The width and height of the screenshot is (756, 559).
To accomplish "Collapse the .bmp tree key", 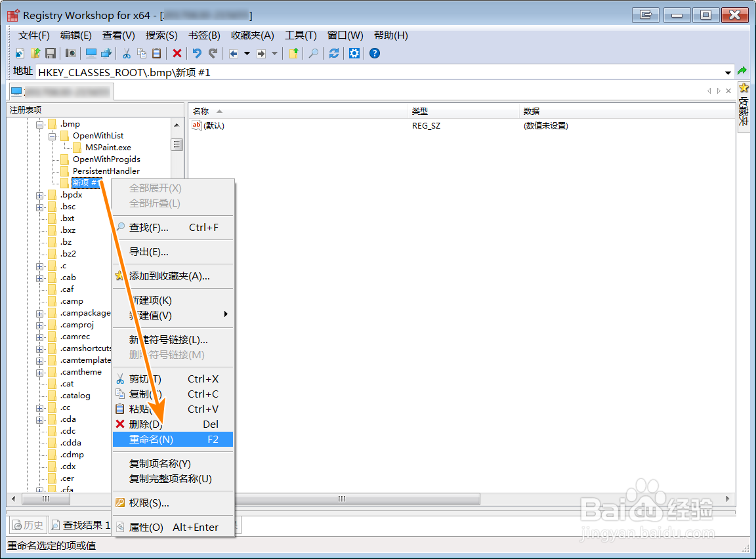I will [40, 125].
